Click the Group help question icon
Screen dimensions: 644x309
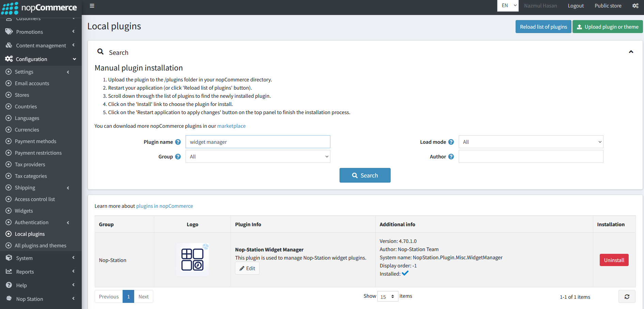pyautogui.click(x=178, y=157)
